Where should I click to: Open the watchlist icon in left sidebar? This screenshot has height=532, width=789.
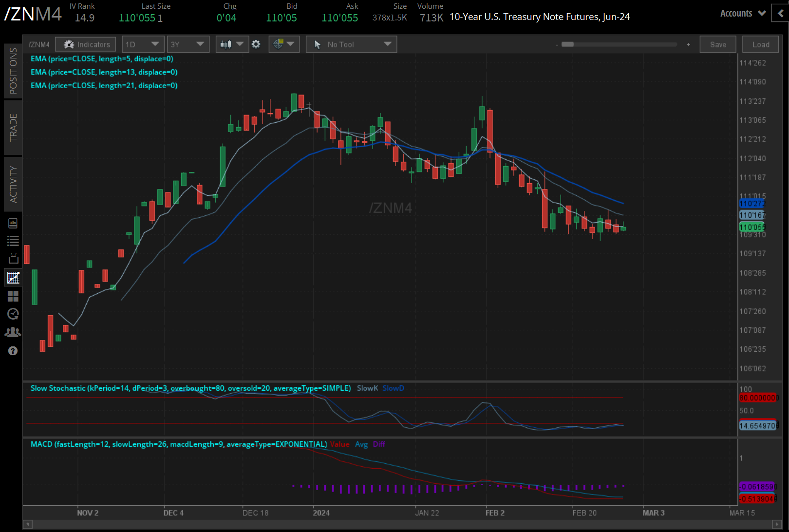pos(13,241)
